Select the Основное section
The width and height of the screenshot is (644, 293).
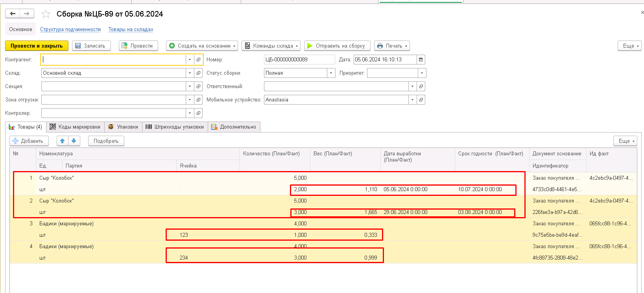(x=21, y=29)
